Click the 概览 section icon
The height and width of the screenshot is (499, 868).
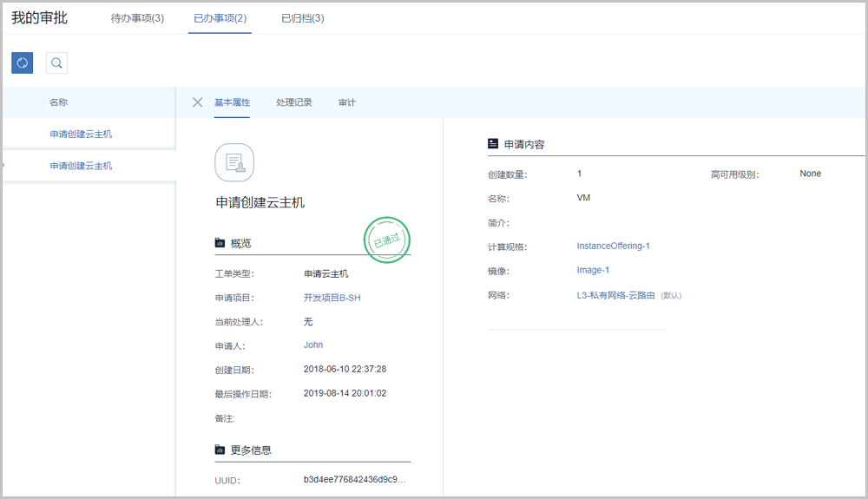click(x=220, y=243)
